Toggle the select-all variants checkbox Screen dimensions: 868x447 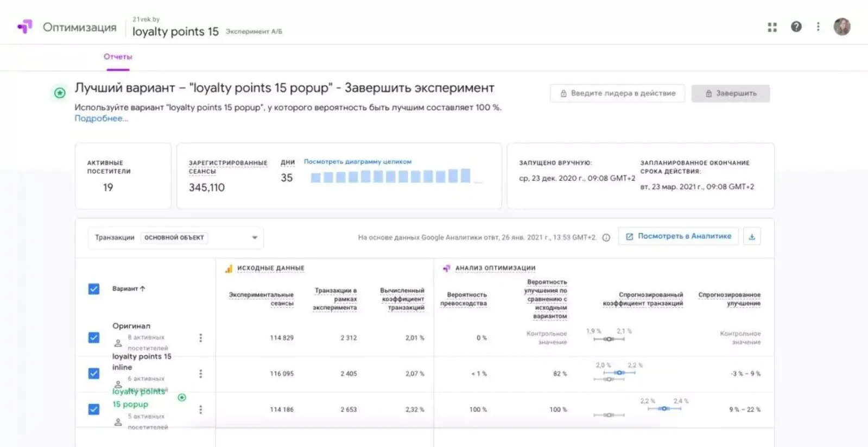pos(94,289)
